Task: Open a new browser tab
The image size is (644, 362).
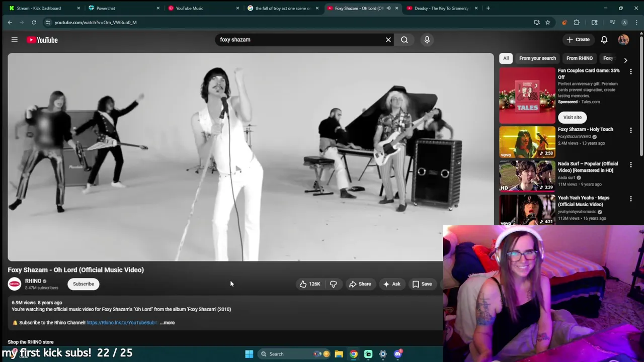Action: 488,8
